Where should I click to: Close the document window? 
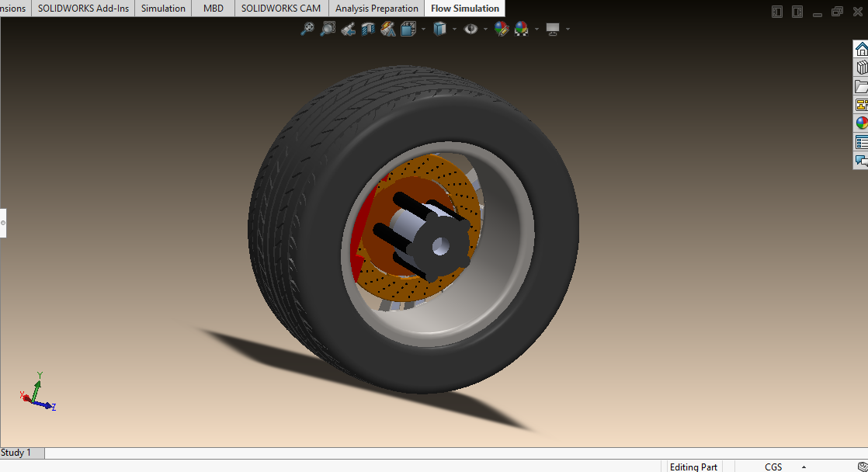tap(857, 12)
